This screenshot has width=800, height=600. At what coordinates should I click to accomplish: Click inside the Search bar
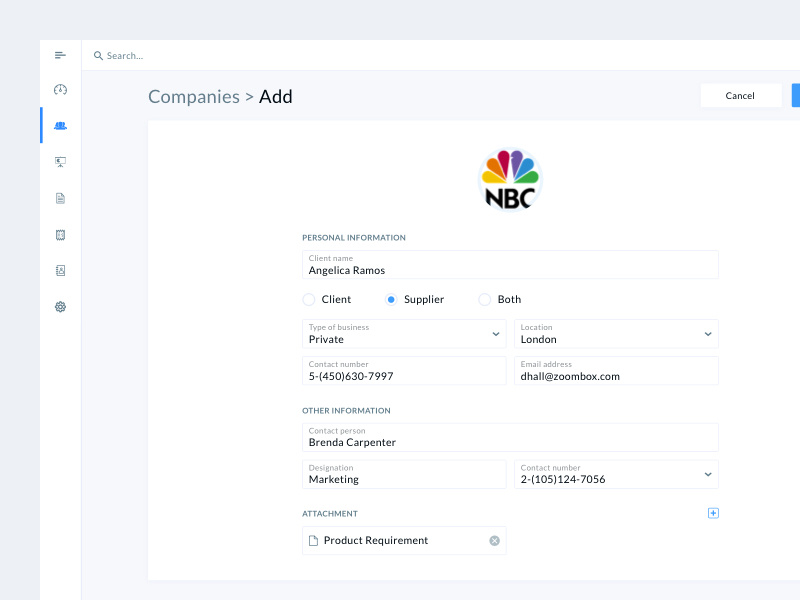tap(200, 55)
